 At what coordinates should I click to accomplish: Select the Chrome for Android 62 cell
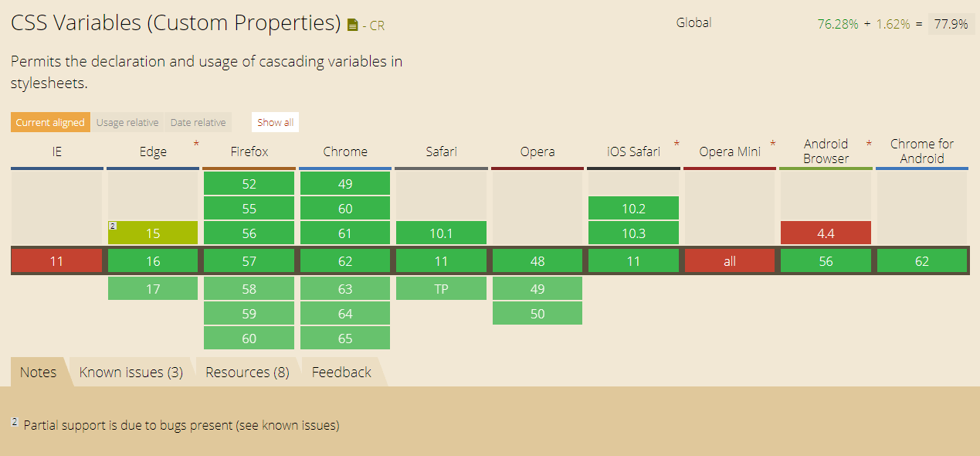click(922, 261)
